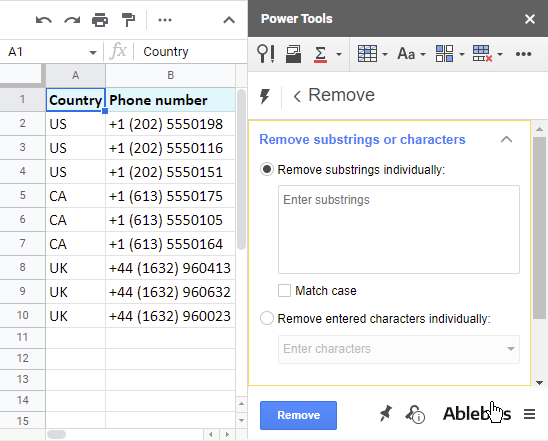Open the hamburger menu at sidebar bottom

[529, 414]
